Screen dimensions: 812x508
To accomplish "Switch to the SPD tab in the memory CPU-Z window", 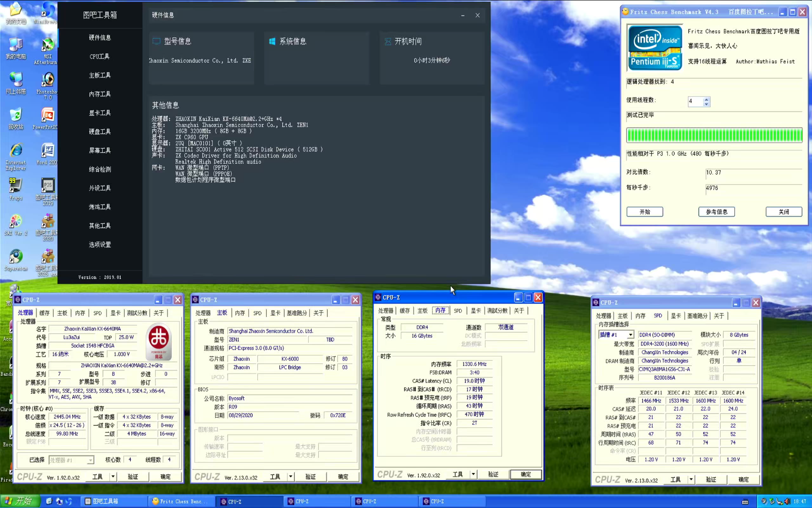I will click(x=458, y=310).
